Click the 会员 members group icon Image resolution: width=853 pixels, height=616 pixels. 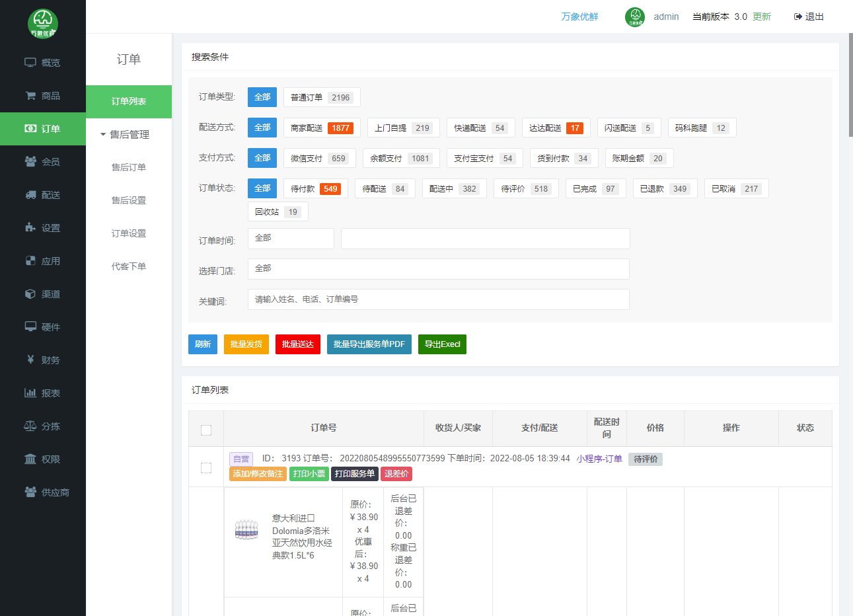30,162
